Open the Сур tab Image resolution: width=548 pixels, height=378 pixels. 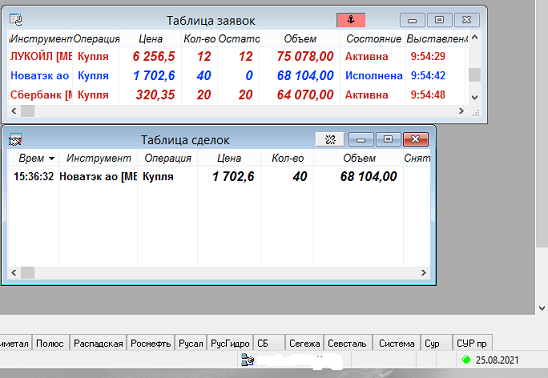[436, 343]
